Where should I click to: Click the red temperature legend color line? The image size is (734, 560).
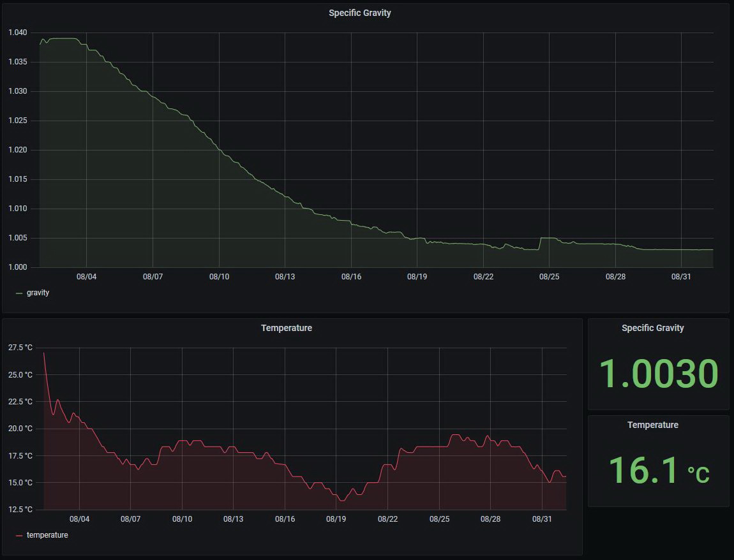click(19, 535)
